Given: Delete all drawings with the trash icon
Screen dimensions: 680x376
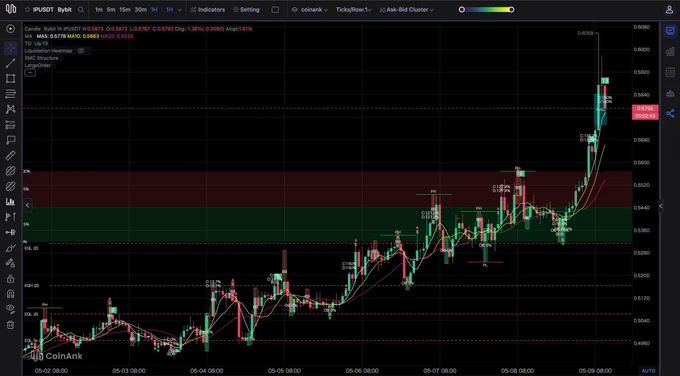Looking at the screenshot, I should [10, 325].
